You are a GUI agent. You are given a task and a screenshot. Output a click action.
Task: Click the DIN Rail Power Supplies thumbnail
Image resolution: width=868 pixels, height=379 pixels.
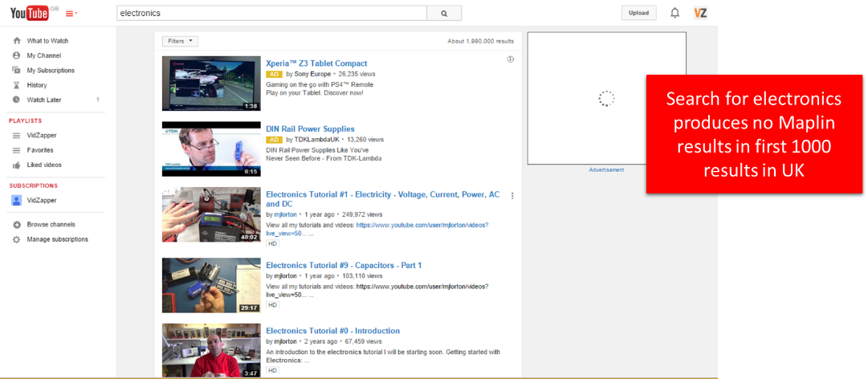click(x=211, y=149)
